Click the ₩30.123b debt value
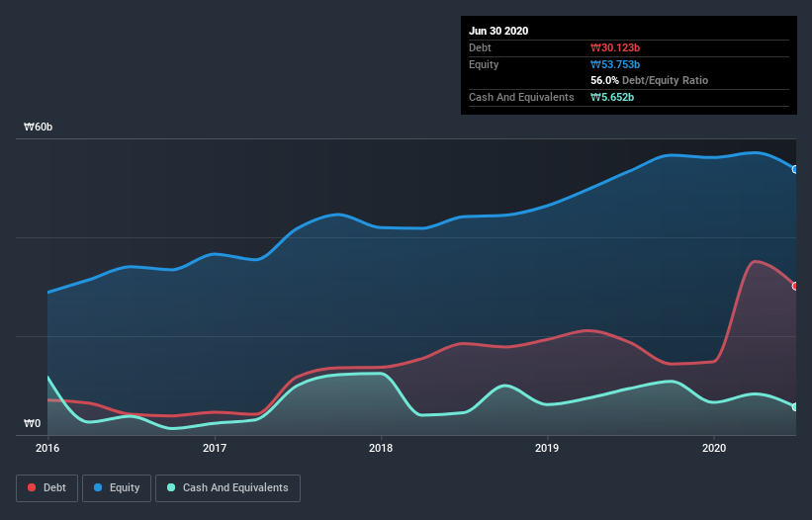Viewport: 812px width, 520px height. click(x=615, y=47)
